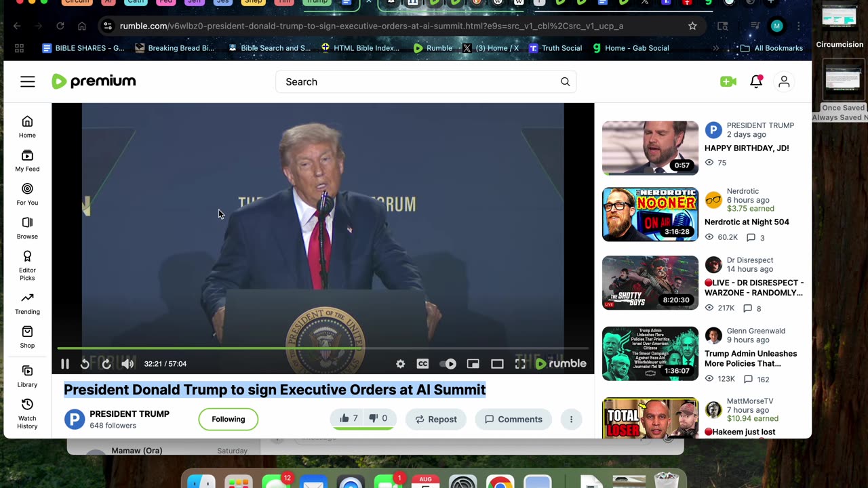Click the Rumble premium logo
The height and width of the screenshot is (488, 868).
(94, 81)
